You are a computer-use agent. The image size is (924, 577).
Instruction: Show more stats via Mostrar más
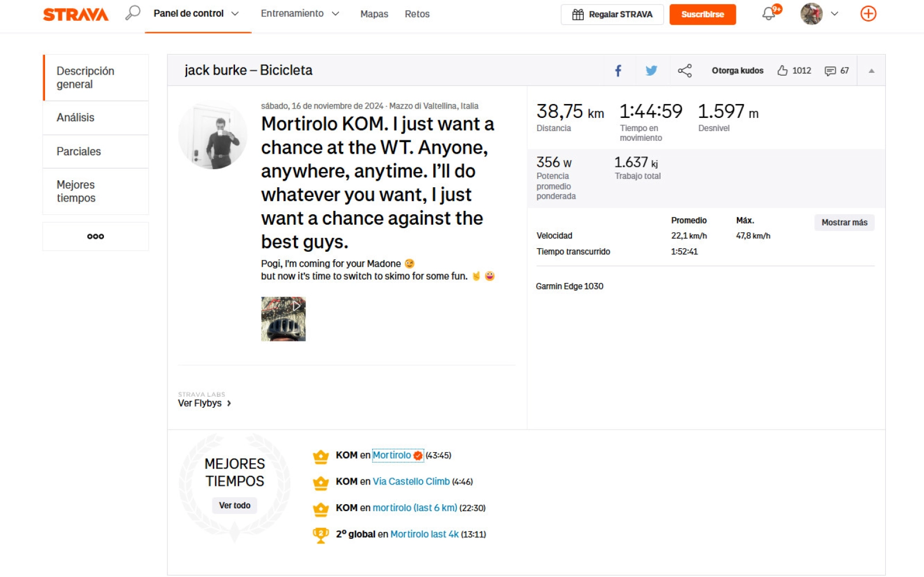click(x=844, y=222)
